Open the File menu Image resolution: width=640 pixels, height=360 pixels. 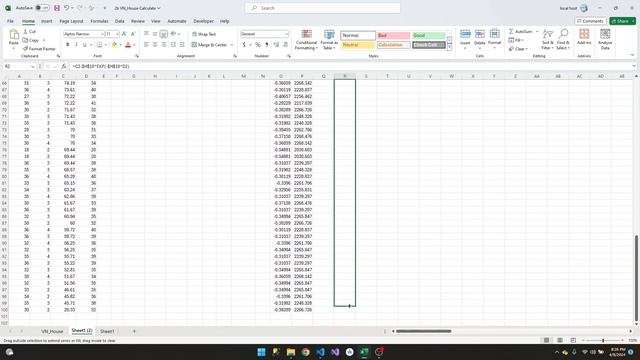tap(10, 21)
